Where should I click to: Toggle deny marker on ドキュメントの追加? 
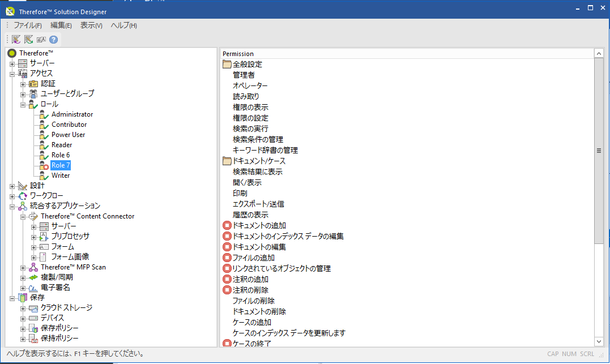227,225
